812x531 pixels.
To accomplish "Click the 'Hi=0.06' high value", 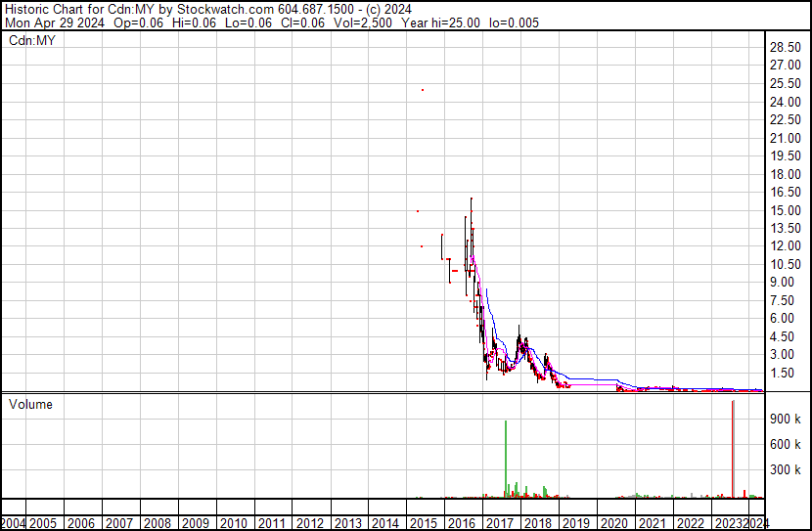I will point(195,22).
